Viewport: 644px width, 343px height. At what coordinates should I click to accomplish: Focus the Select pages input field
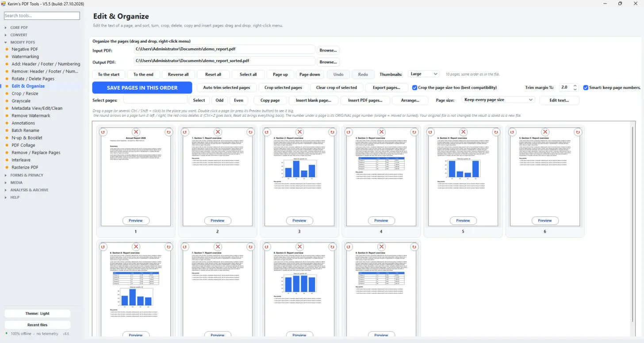156,100
